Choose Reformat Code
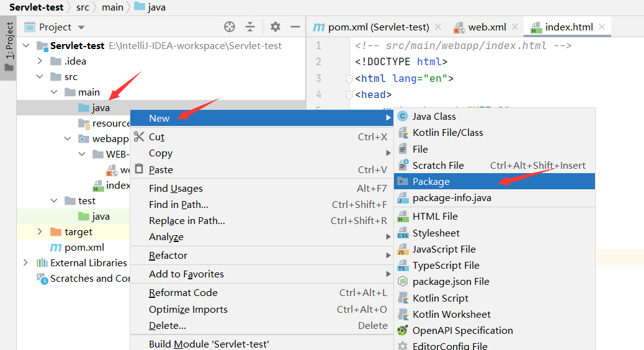 262,292
